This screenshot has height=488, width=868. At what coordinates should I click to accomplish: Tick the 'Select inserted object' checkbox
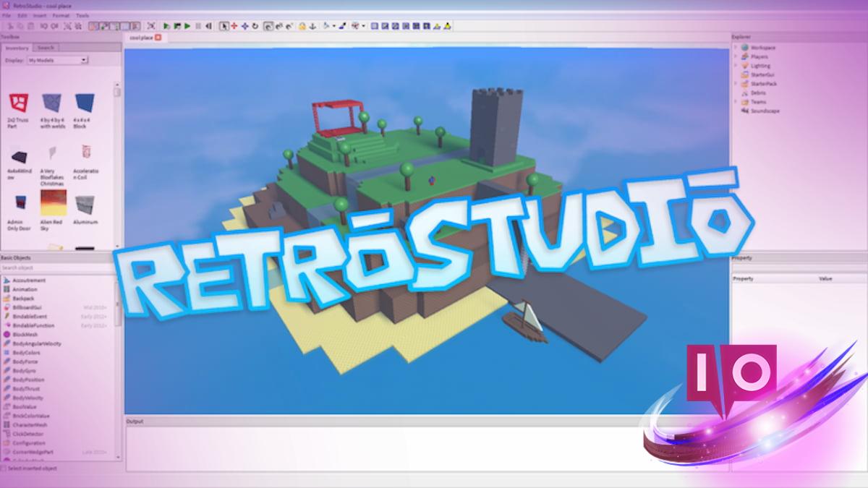pyautogui.click(x=4, y=468)
